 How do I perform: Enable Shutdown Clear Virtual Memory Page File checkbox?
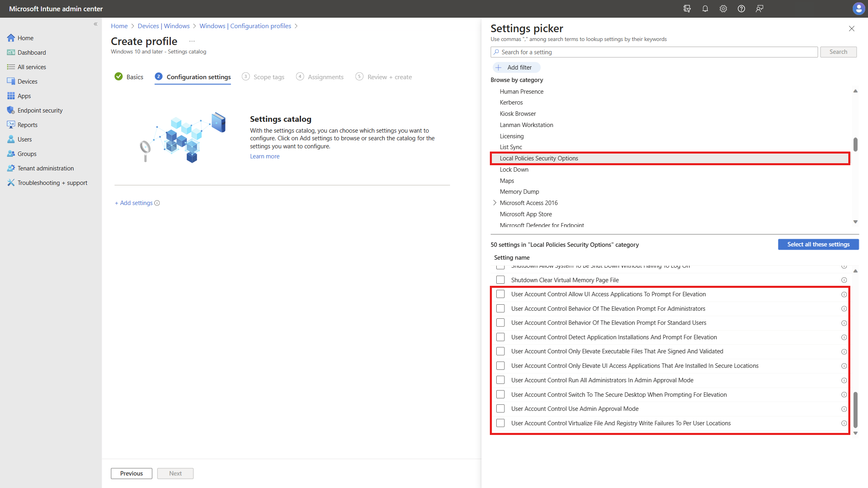click(x=500, y=280)
